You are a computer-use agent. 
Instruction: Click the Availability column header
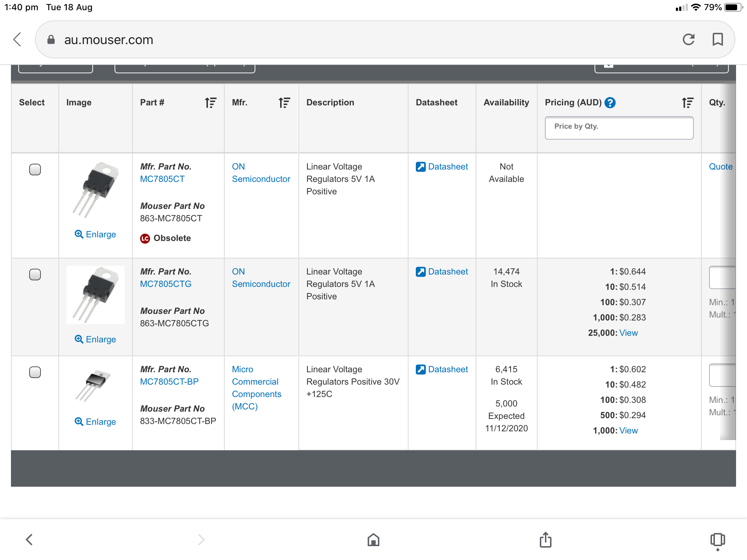coord(506,103)
